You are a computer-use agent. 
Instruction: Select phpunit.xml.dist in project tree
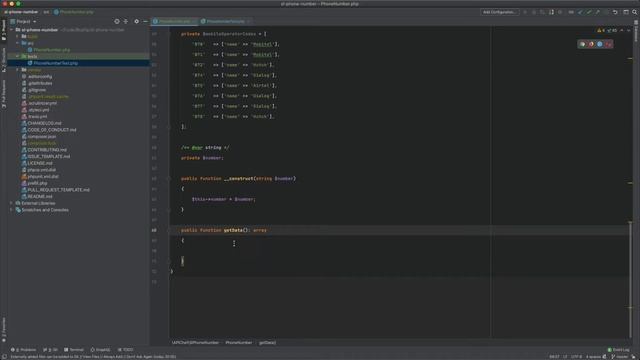43,176
